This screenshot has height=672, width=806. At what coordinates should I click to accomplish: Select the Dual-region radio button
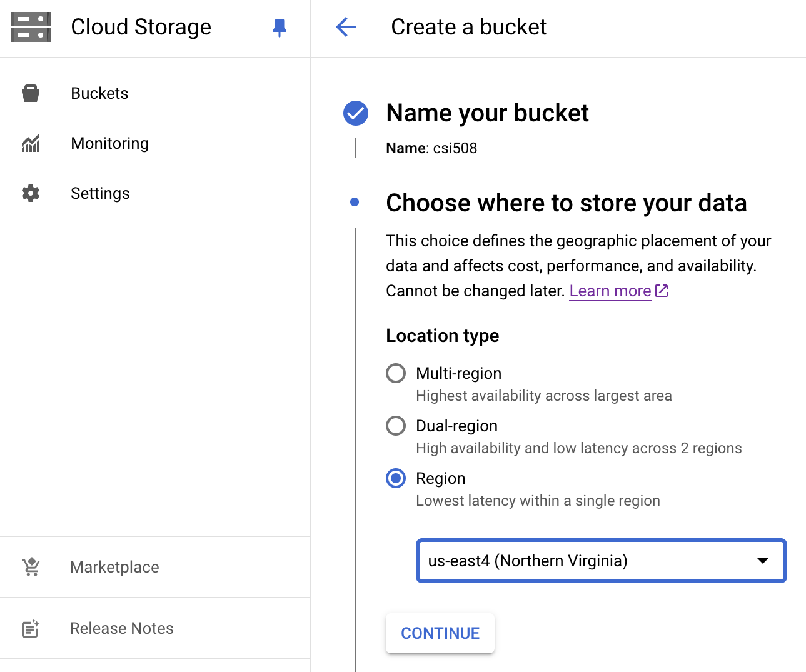tap(396, 426)
